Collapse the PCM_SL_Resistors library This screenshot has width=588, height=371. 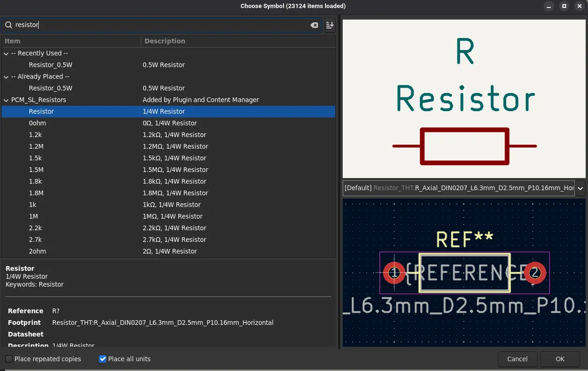tap(6, 100)
